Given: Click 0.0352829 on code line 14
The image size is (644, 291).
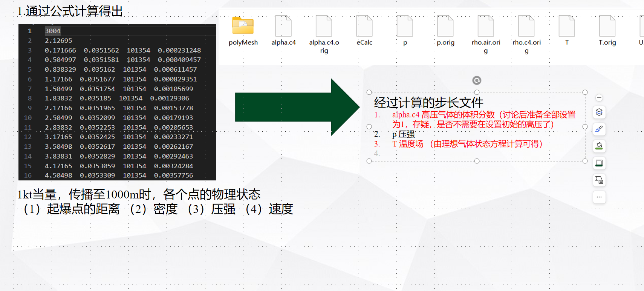Looking at the screenshot, I should (x=97, y=156).
